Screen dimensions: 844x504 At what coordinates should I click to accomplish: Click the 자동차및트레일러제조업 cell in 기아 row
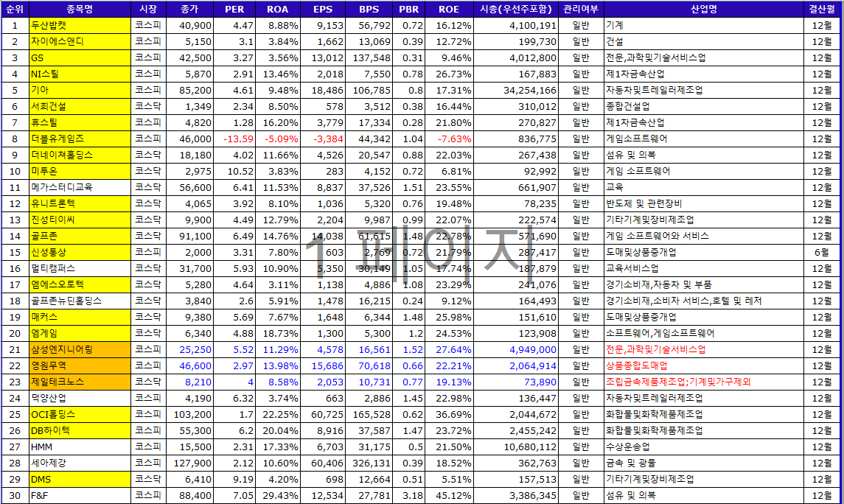click(703, 90)
